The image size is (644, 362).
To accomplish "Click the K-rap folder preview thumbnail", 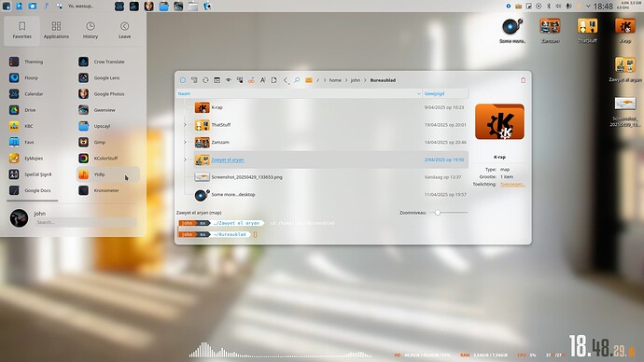I will (x=499, y=122).
